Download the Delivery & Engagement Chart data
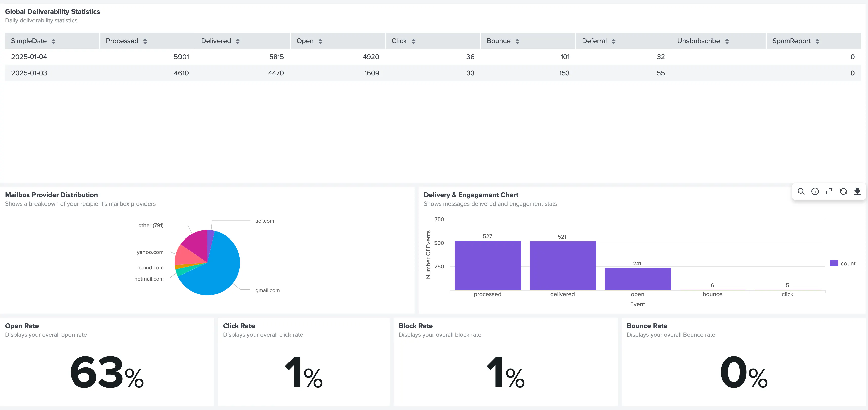 (x=857, y=191)
